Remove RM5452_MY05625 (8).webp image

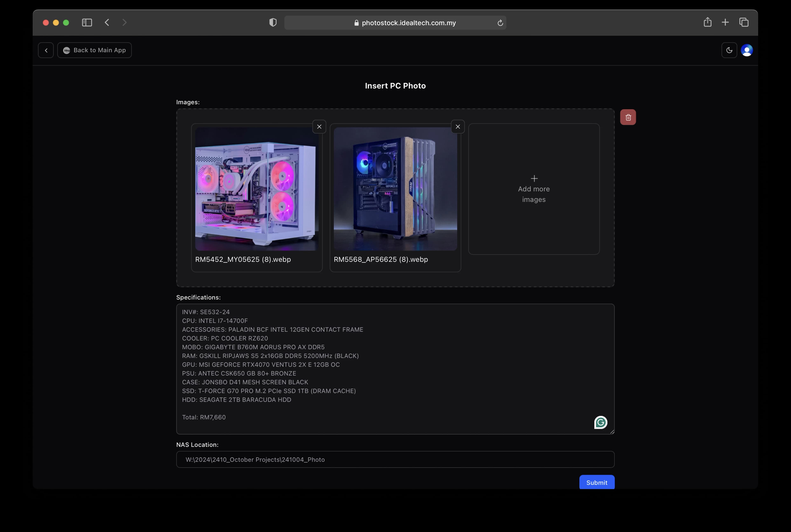tap(319, 126)
